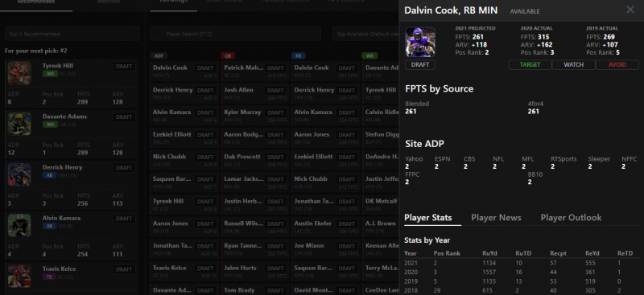The height and width of the screenshot is (295, 644).
Task: Open the Top 5 Recommended dropdown
Action: 72,34
